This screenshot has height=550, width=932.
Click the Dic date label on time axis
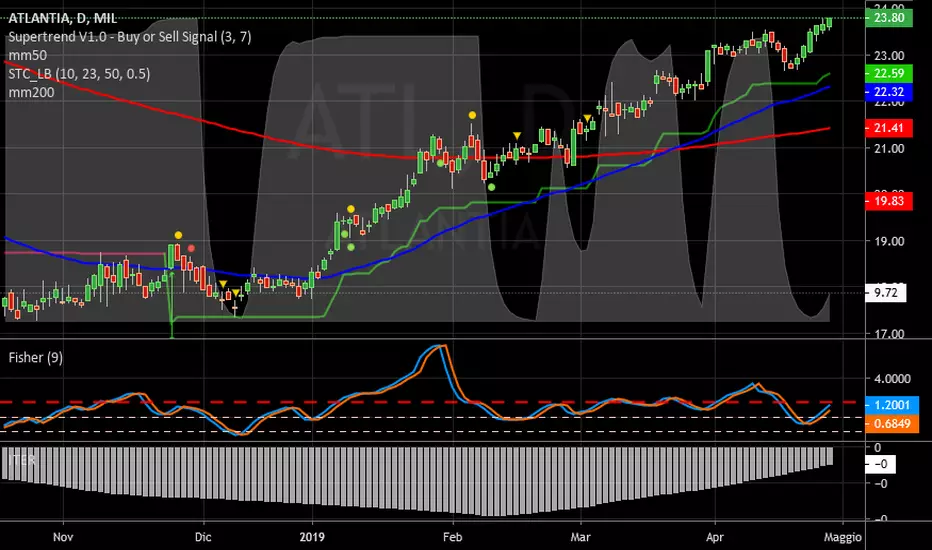tap(203, 537)
